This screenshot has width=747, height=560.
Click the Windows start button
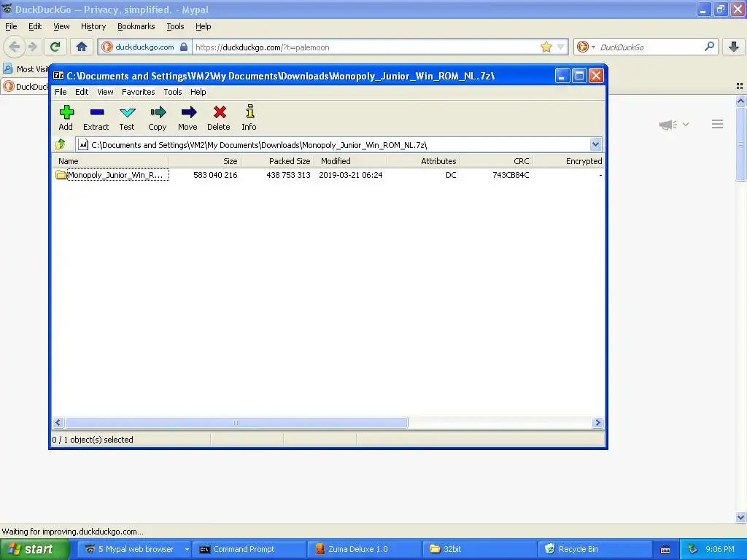[34, 549]
